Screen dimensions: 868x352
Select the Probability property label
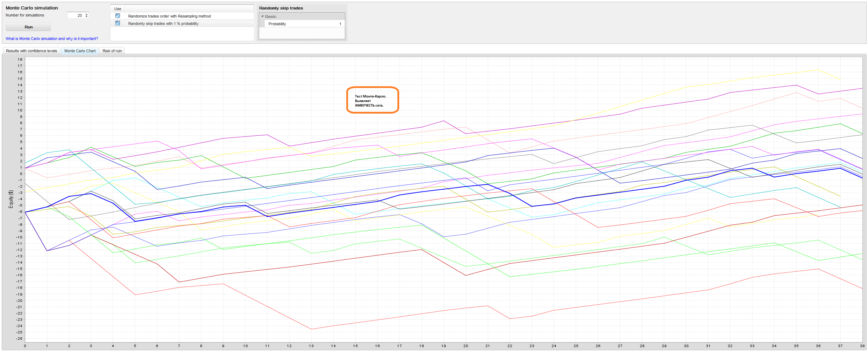(277, 24)
